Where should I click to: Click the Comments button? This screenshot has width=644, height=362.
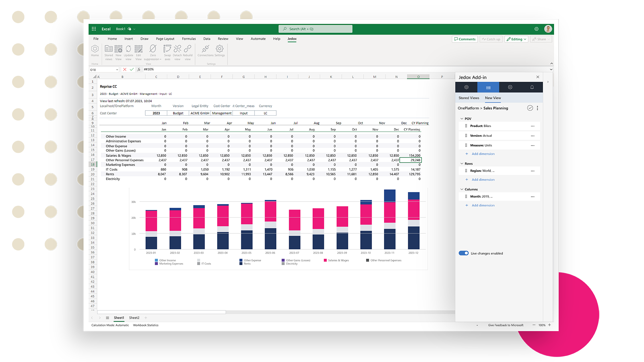click(465, 39)
